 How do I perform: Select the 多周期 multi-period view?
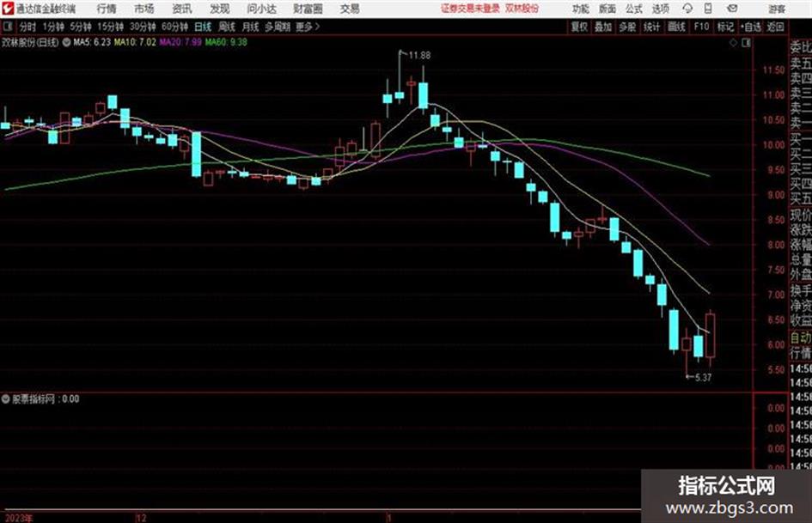[x=277, y=27]
